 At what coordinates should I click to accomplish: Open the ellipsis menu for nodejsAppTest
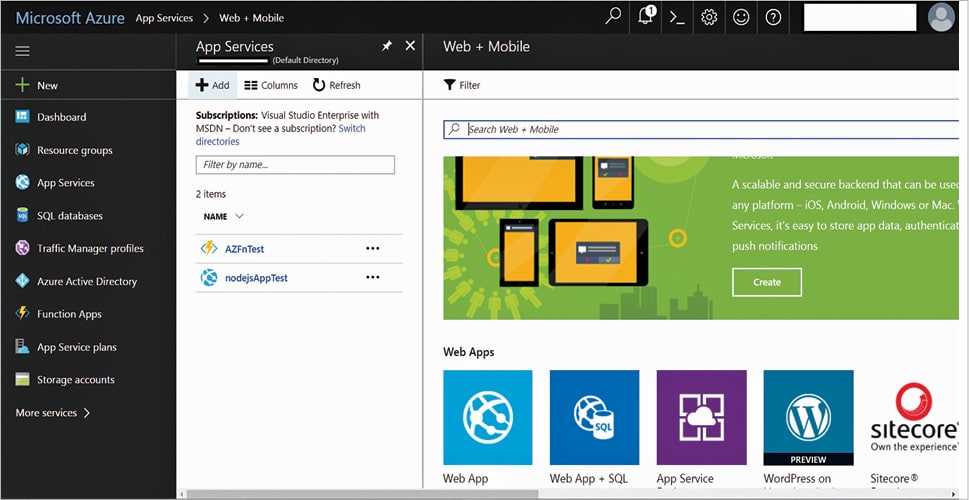coord(373,278)
